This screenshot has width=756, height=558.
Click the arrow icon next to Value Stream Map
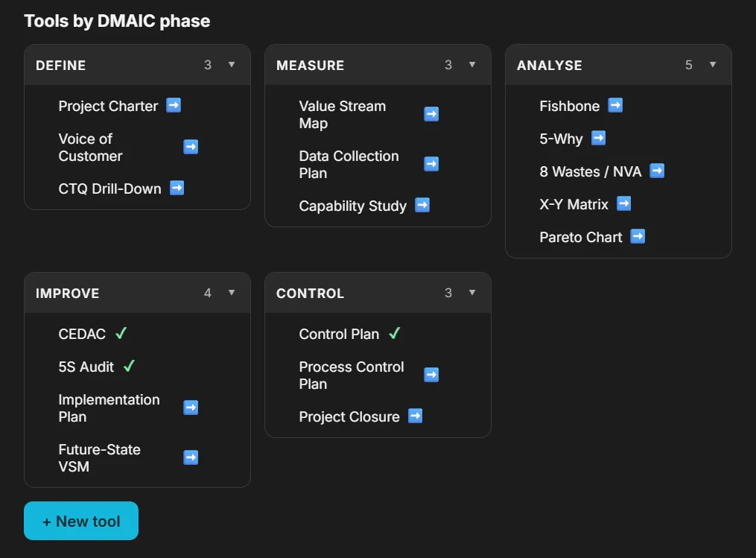[x=431, y=114]
